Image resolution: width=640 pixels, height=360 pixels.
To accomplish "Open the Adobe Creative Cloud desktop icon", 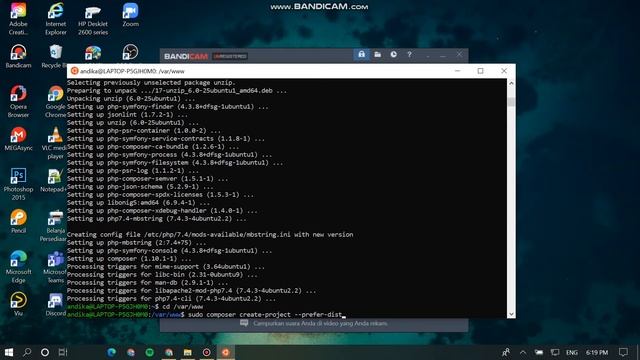I will (18, 19).
